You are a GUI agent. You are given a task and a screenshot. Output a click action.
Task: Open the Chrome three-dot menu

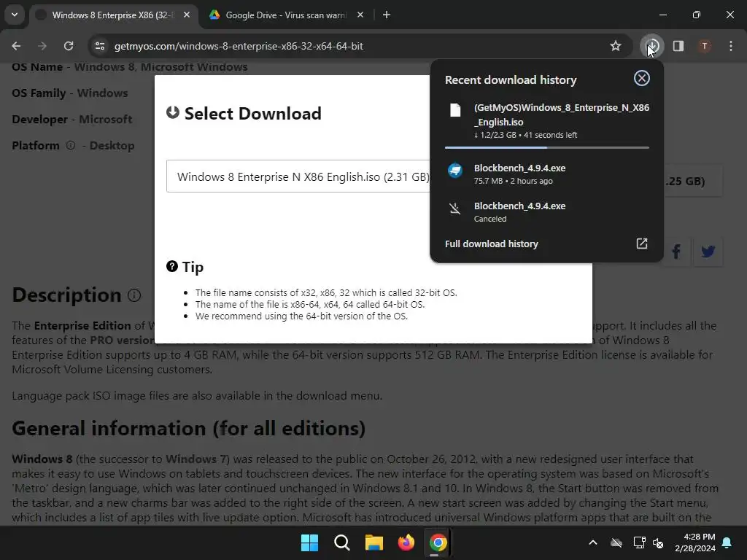pyautogui.click(x=731, y=46)
